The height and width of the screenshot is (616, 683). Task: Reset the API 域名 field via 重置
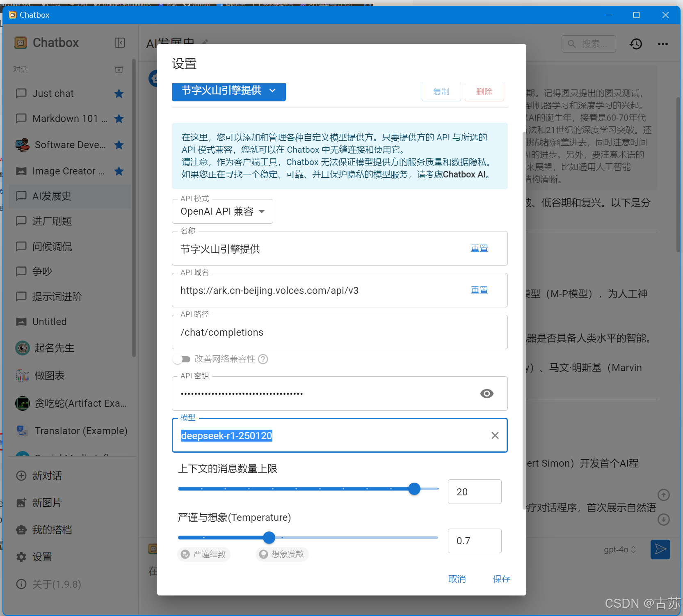click(479, 290)
